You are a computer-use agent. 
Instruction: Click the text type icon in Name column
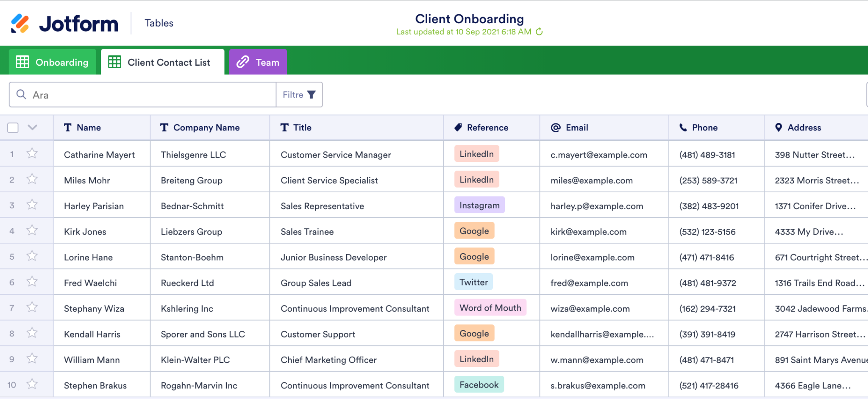click(68, 127)
